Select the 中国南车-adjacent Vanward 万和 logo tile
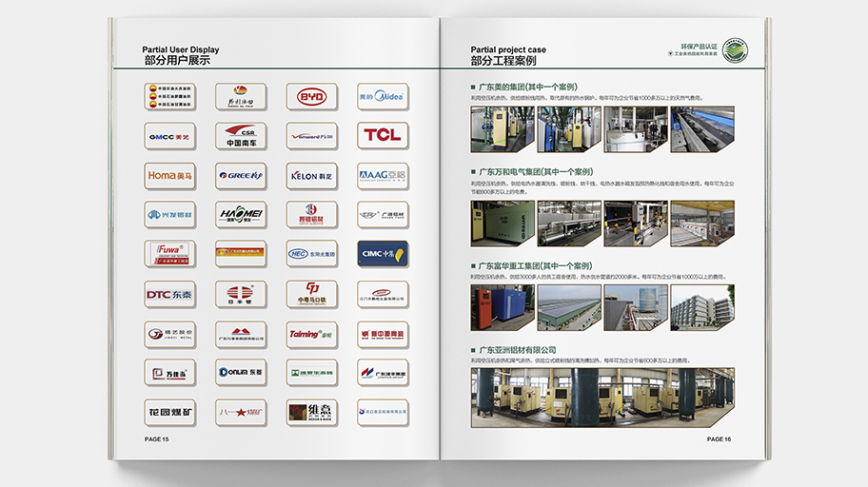Image resolution: width=868 pixels, height=487 pixels. (311, 136)
